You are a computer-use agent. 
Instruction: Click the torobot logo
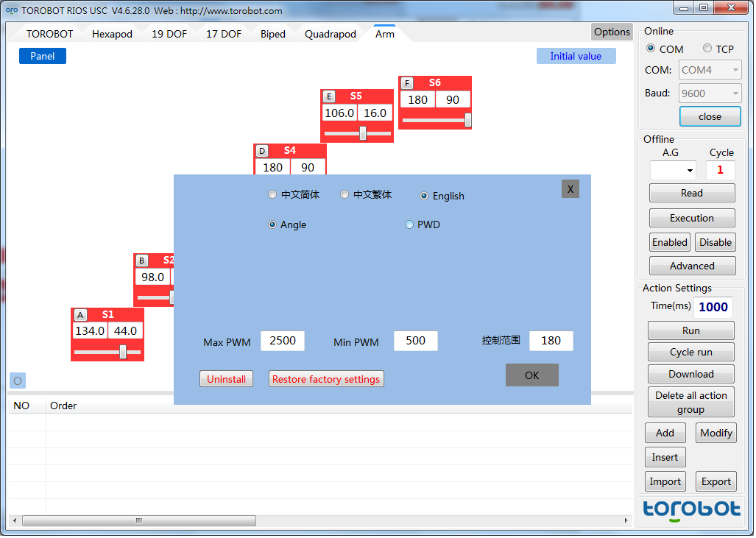[x=691, y=511]
